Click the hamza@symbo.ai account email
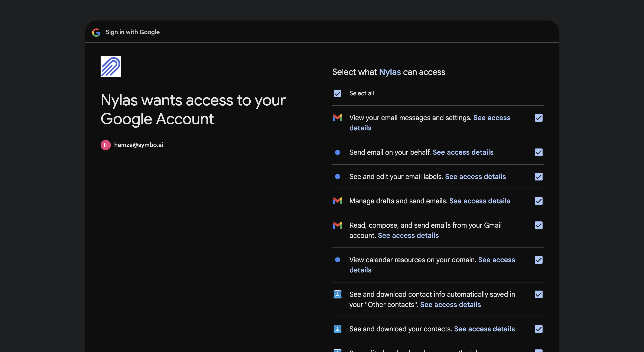Screen dimensions: 644x352 (x=139, y=145)
